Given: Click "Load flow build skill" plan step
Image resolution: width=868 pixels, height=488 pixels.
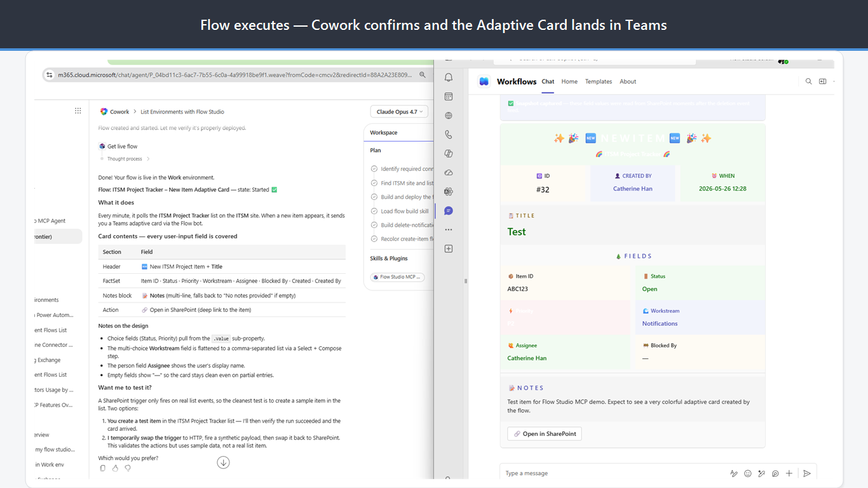Looking at the screenshot, I should (x=404, y=211).
